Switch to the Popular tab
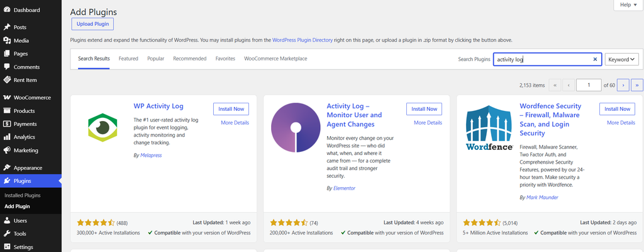 156,59
